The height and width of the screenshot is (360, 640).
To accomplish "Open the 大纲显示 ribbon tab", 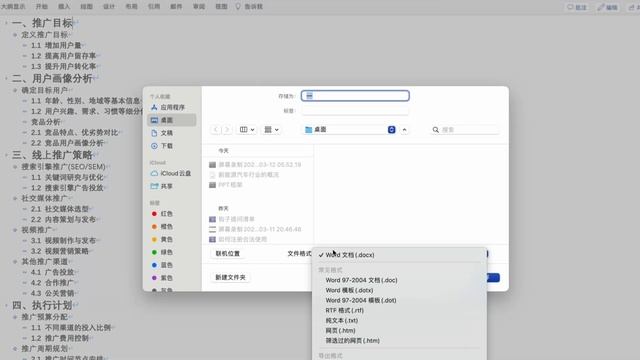I will pyautogui.click(x=13, y=7).
